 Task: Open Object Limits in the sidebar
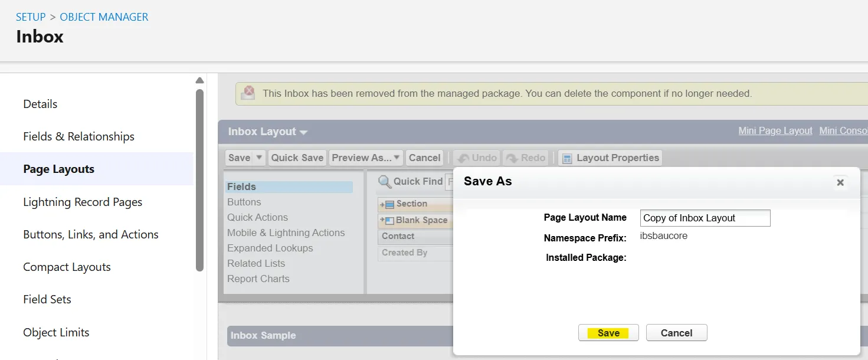56,332
